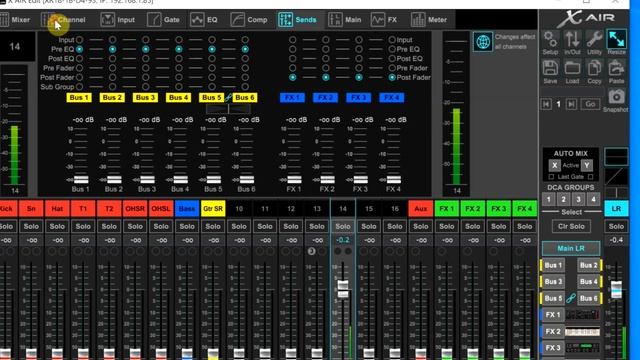Click the blue FX 3 send label
The height and width of the screenshot is (360, 640).
(359, 98)
